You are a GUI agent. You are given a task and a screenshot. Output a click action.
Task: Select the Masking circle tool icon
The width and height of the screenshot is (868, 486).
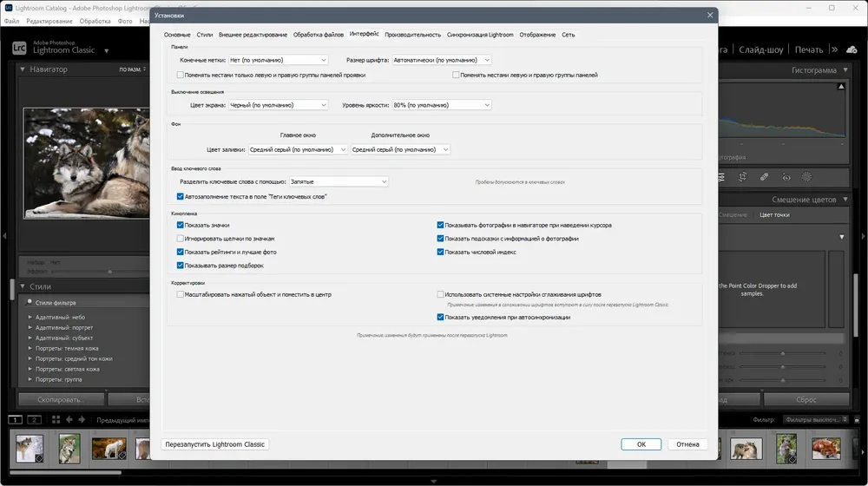tap(806, 177)
